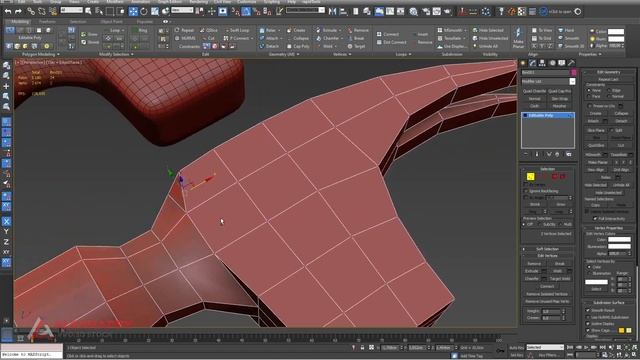The height and width of the screenshot is (360, 640).
Task: Switch to the Freeform ribbon tab
Action: (x=47, y=22)
